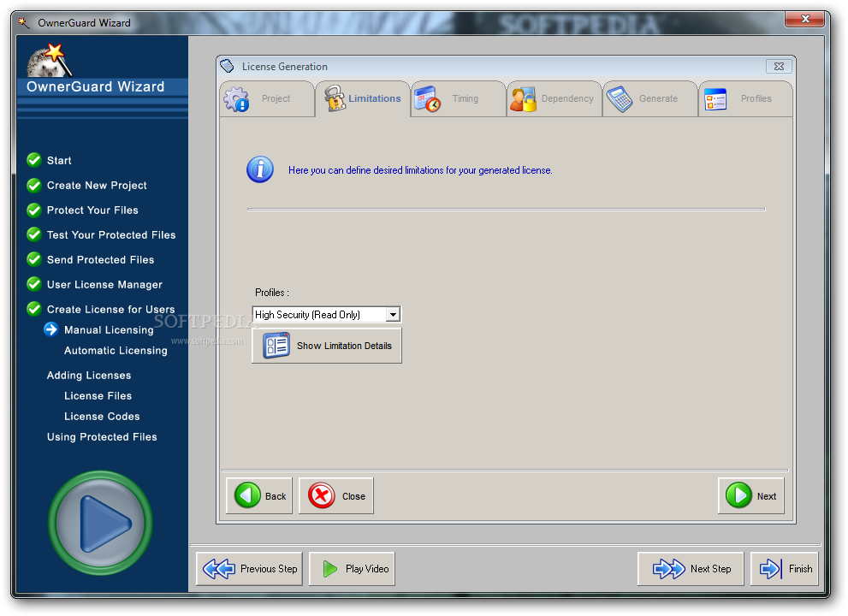Go to Previous Step
Screen dimensions: 848x616
[x=249, y=569]
